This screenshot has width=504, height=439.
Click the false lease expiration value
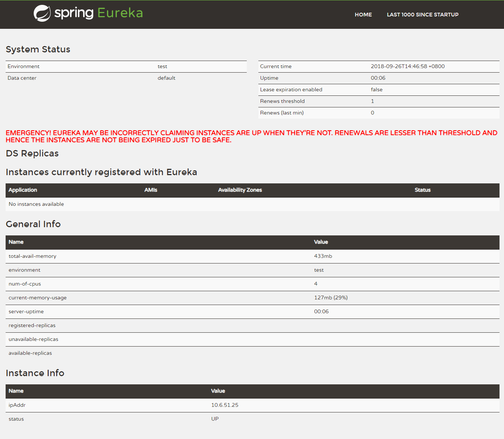pyautogui.click(x=376, y=89)
